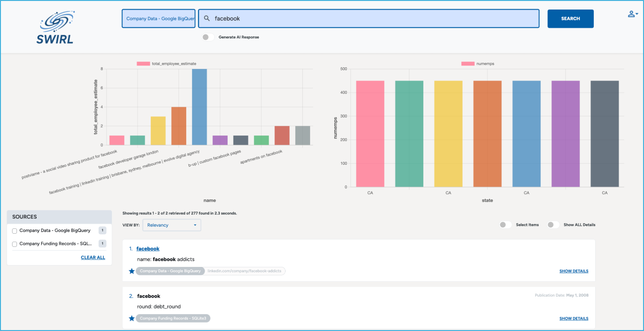This screenshot has height=331, width=644.
Task: Check the Company Data - Google BigQuery source
Action: click(x=14, y=231)
